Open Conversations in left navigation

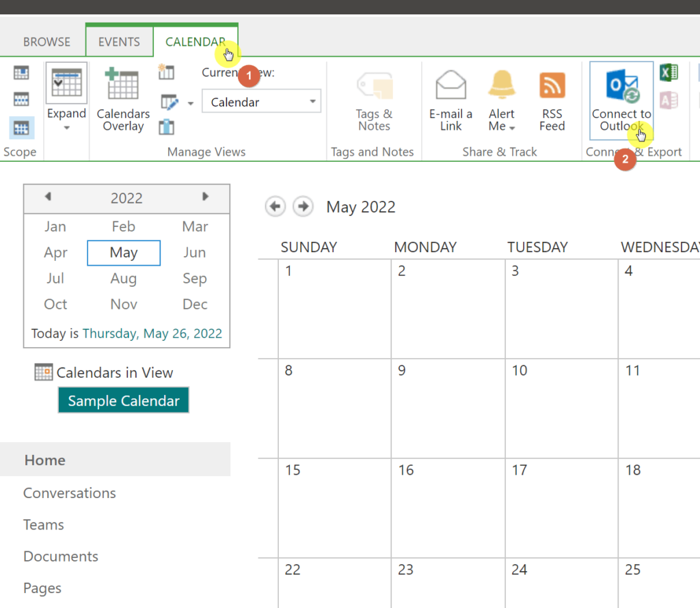click(x=70, y=493)
